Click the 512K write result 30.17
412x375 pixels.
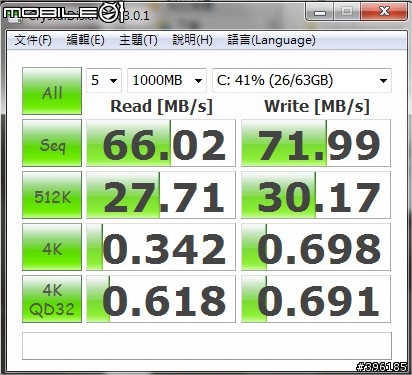point(316,195)
